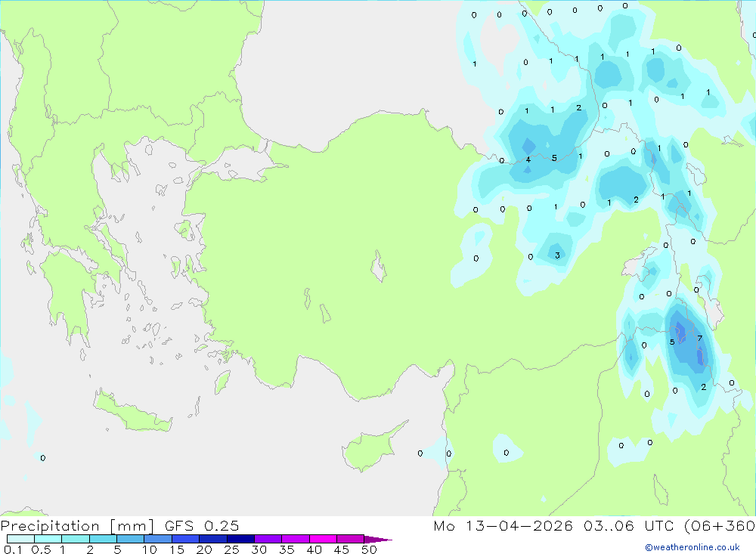Select the 15–20 mm legend color swatch
This screenshot has height=554, width=756.
pyautogui.click(x=186, y=539)
